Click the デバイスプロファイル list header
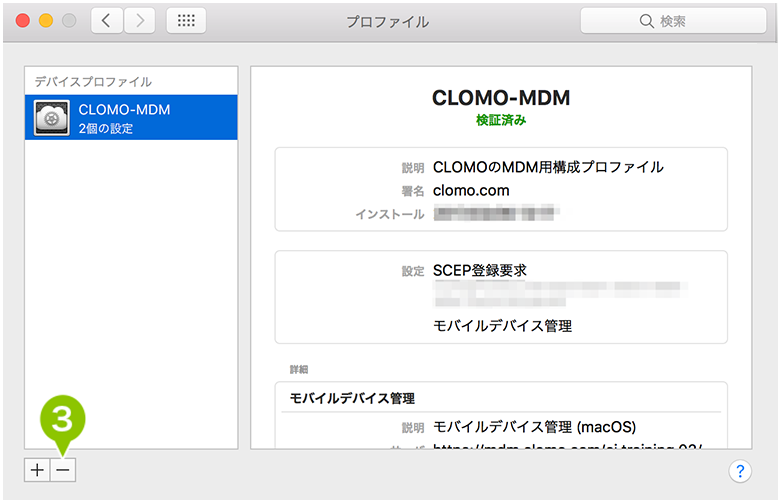The image size is (778, 500). pyautogui.click(x=93, y=82)
